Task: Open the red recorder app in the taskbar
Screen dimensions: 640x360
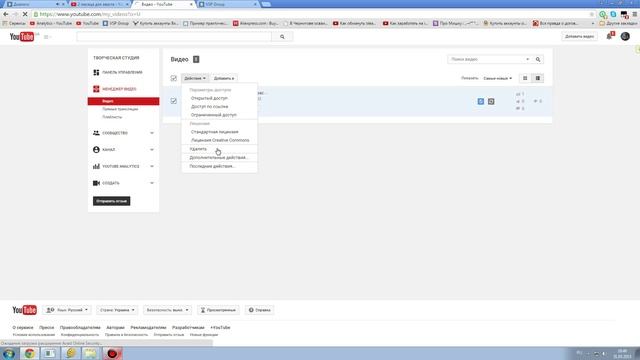Action: click(x=112, y=353)
